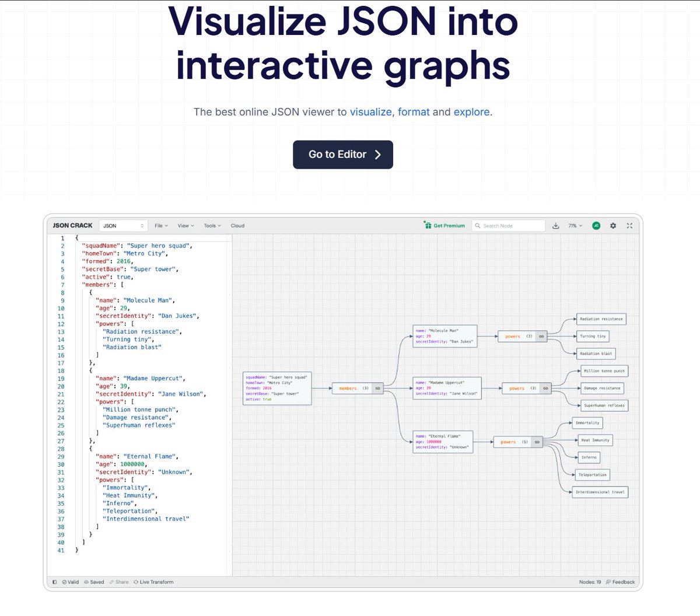This screenshot has width=700, height=616.
Task: Click the Eternal Flame powers link icon
Action: (x=537, y=442)
